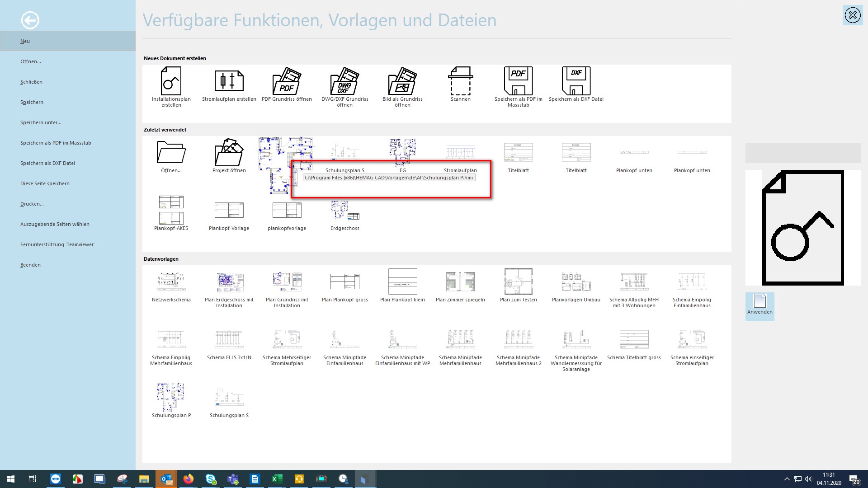Open the Drucken... menu item
868x488 pixels.
coord(32,204)
